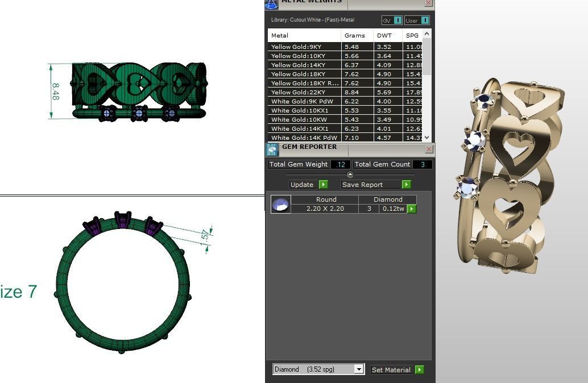Click the metal list scroll down arrow

coord(426,137)
